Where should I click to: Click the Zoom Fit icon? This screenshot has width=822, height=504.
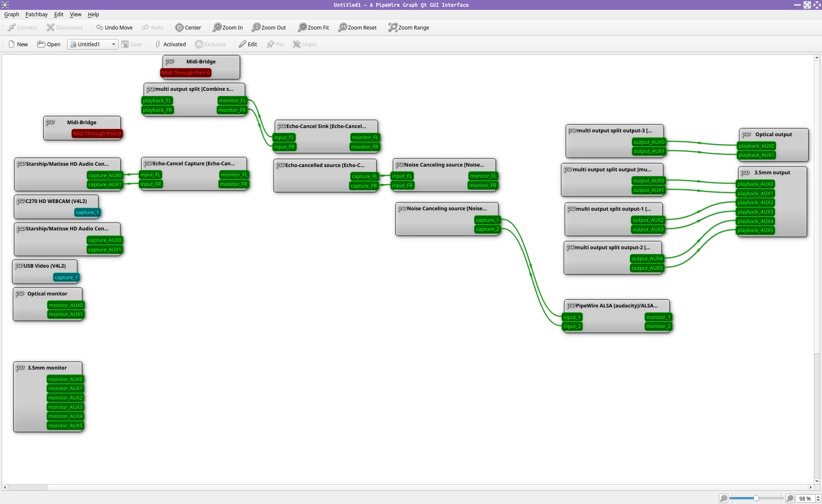(x=302, y=27)
